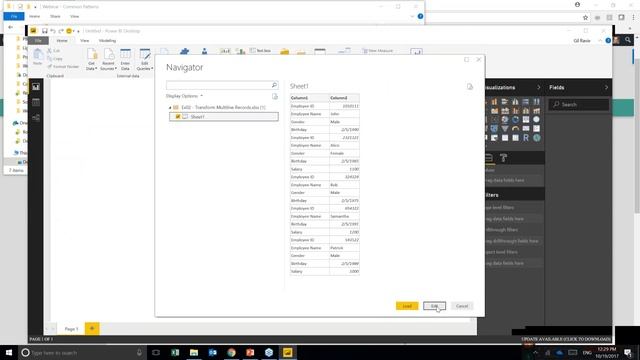This screenshot has width=640, height=360.
Task: Click Cut in the Clipboard group
Action: pos(53,51)
